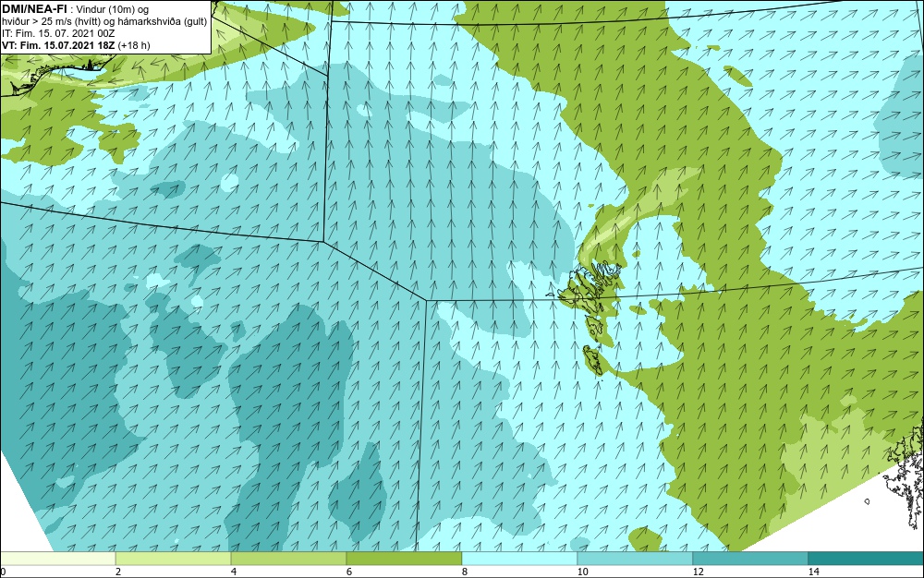
Task: Click the teal 12–14 m/s legend swatch
Action: click(750, 559)
